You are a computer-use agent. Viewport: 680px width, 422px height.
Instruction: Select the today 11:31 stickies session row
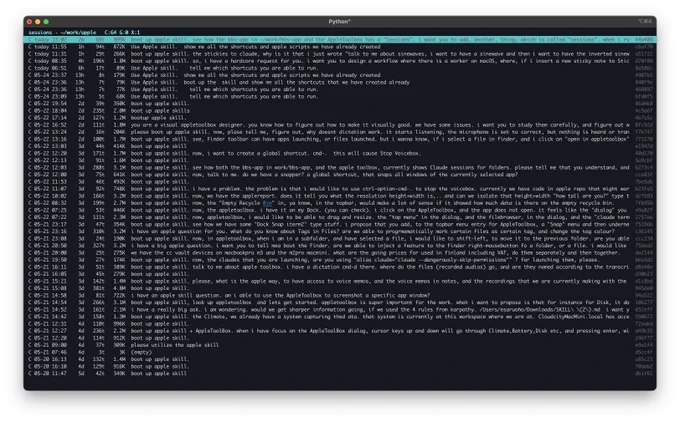(340, 54)
